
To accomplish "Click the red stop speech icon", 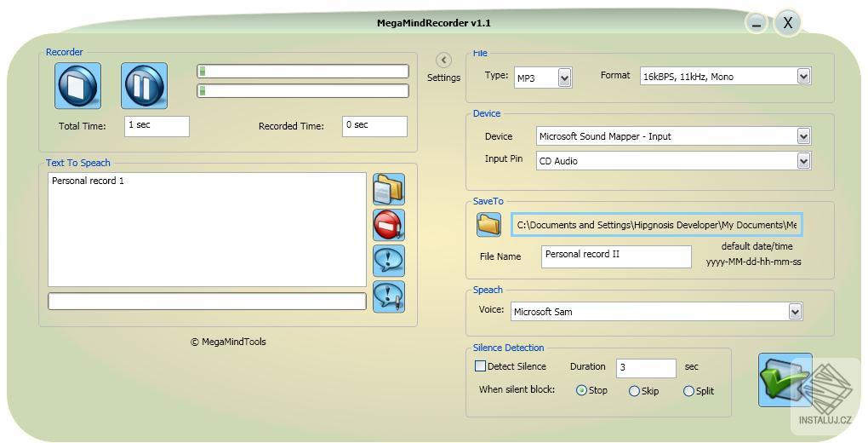I will 389,225.
